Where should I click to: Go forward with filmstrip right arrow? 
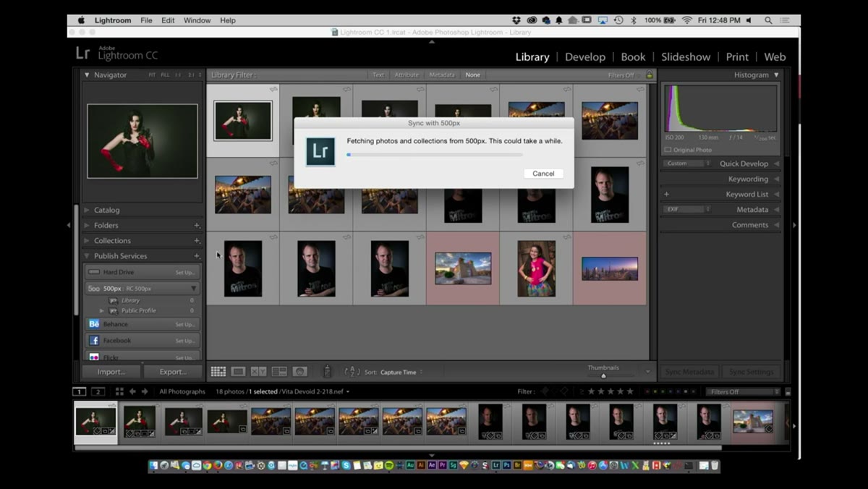(145, 391)
